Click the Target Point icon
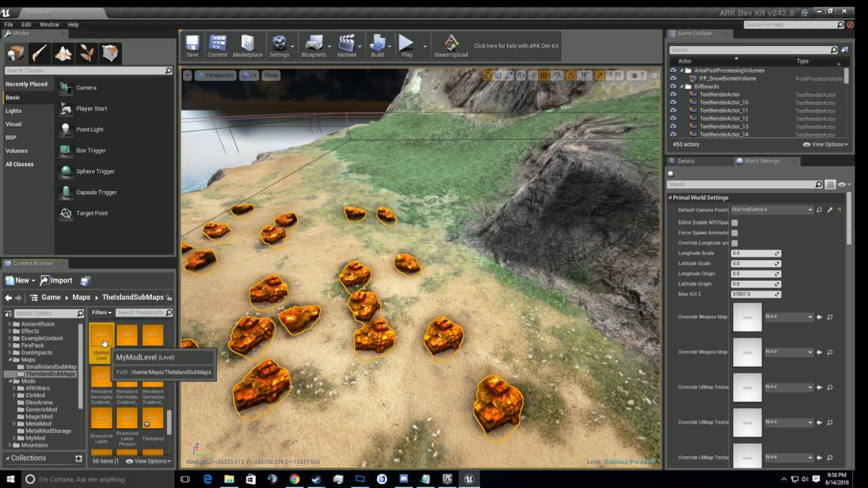 point(66,213)
